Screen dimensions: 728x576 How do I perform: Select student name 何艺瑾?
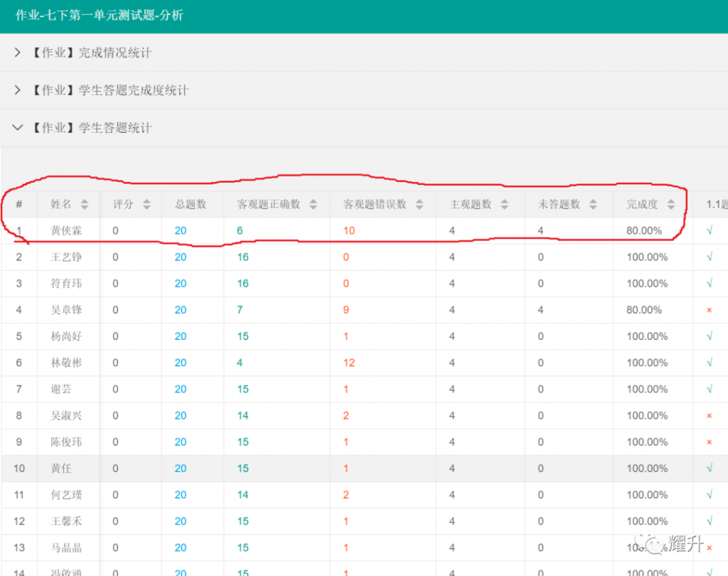coord(66,495)
